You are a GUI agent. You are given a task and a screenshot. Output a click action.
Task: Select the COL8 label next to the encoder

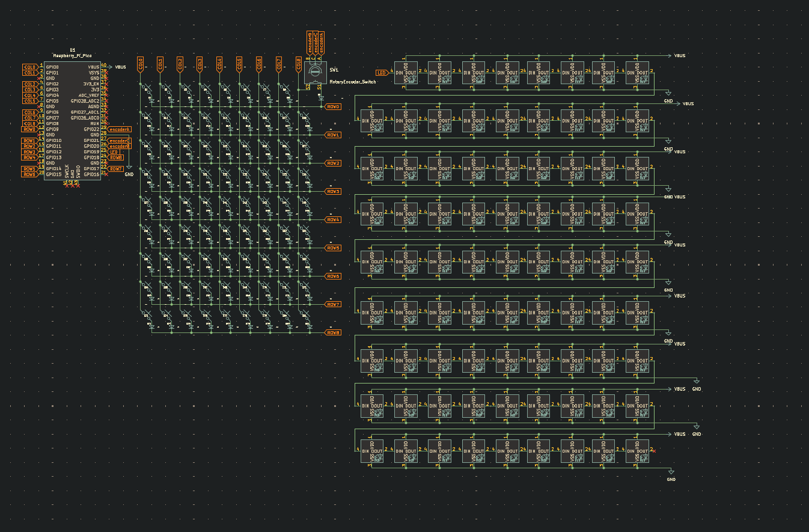coord(298,64)
